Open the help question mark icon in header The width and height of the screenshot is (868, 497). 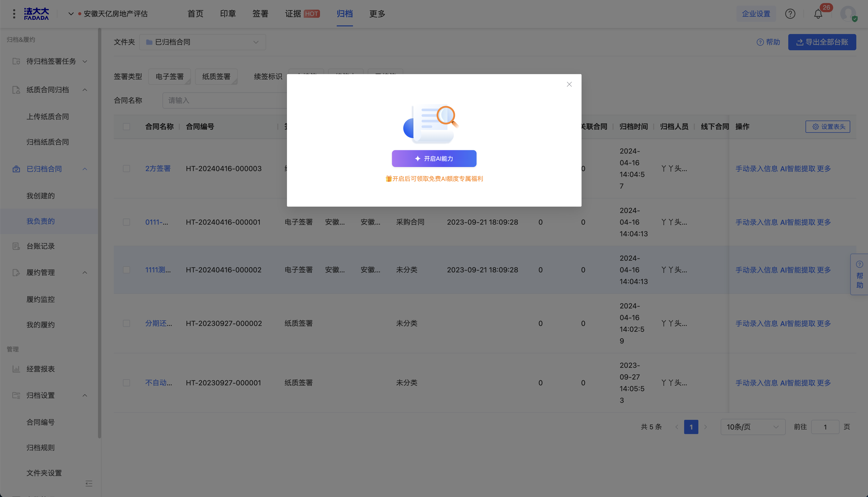tap(790, 14)
